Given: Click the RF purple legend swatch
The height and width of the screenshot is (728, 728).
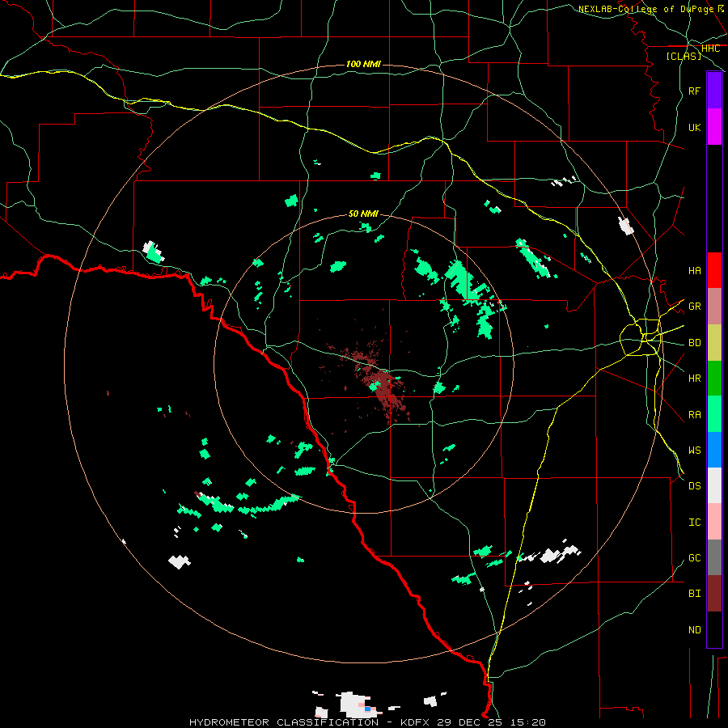Looking at the screenshot, I should (714, 91).
